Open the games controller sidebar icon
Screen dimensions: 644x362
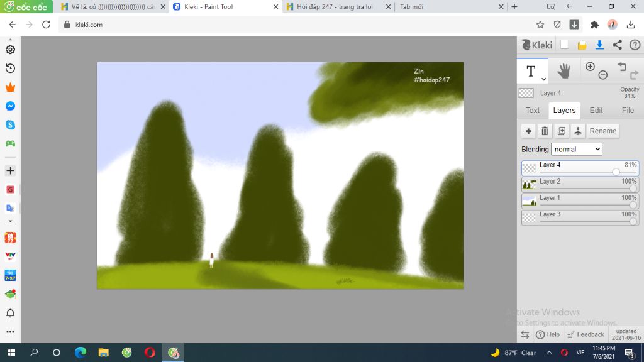[x=10, y=144]
